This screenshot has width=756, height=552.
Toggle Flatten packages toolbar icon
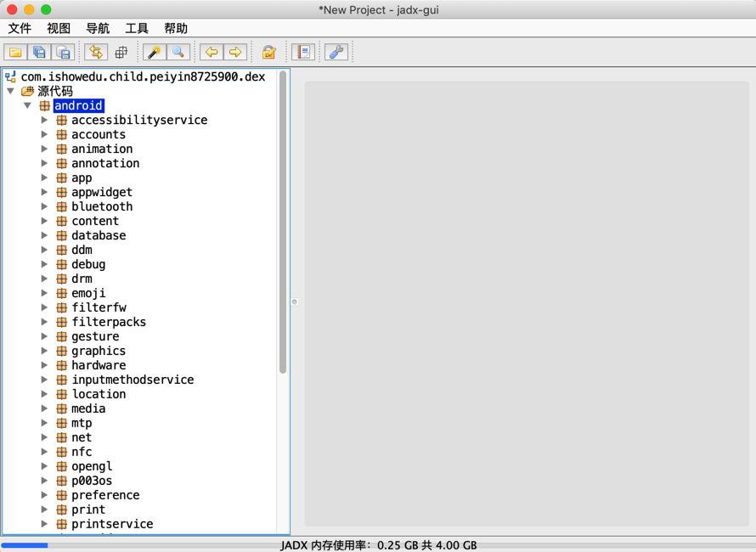tap(121, 52)
